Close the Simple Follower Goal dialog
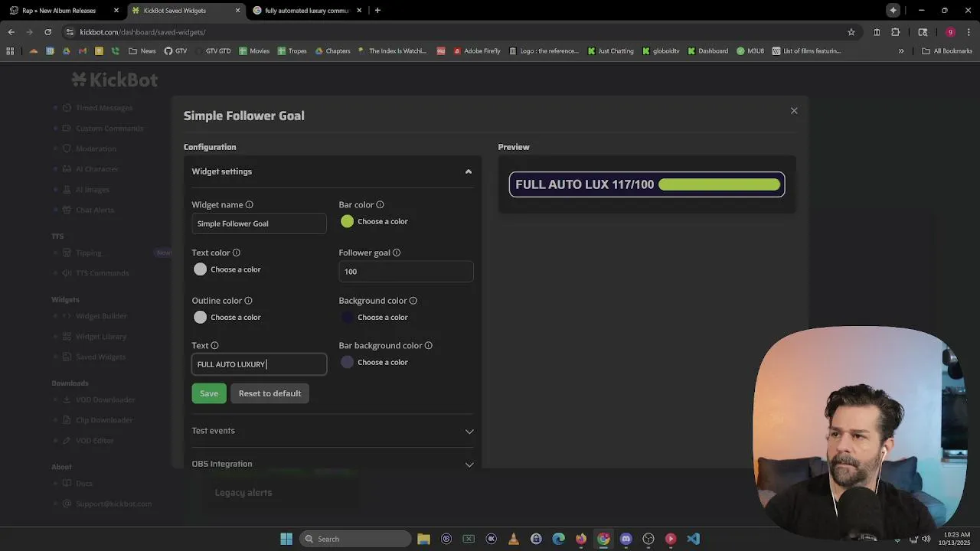980x551 pixels. [794, 111]
